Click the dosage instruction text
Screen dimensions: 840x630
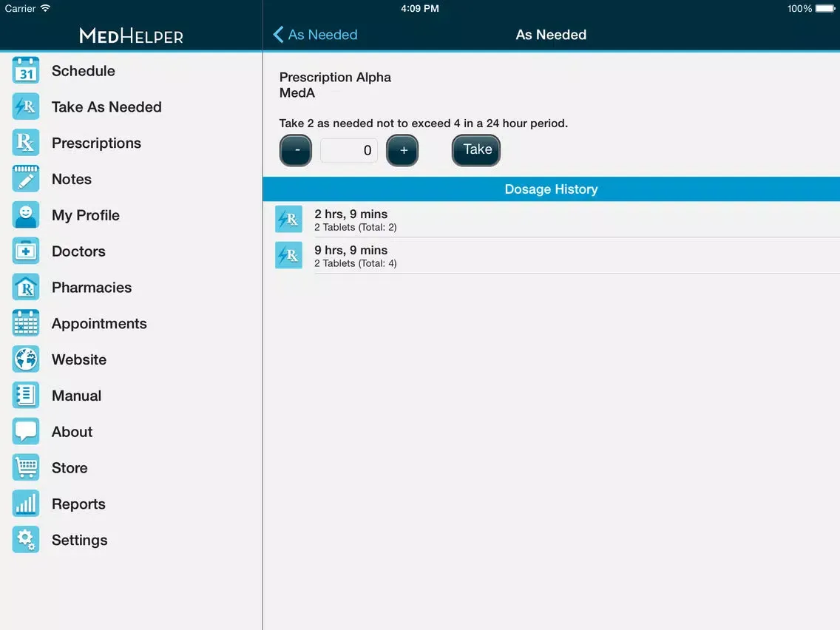coord(423,123)
